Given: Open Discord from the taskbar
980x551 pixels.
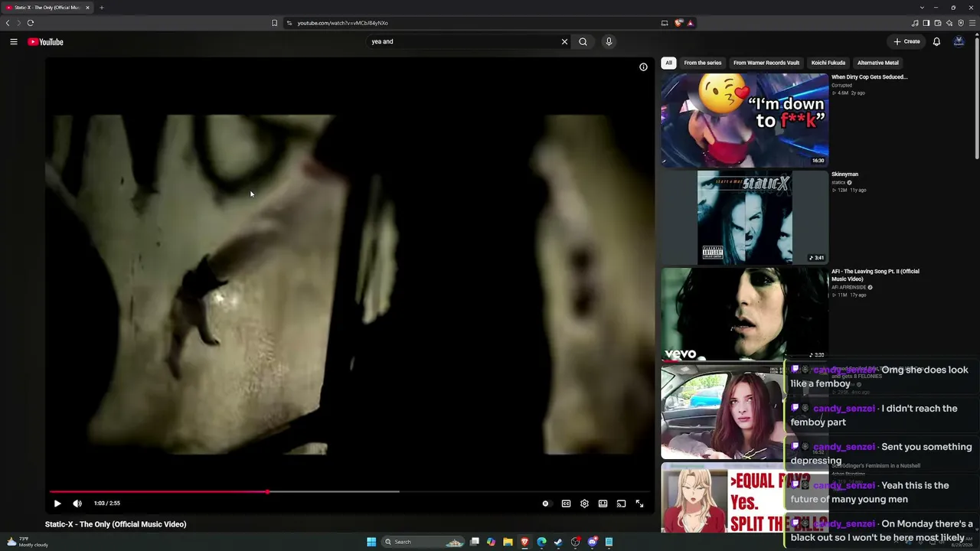Looking at the screenshot, I should point(592,542).
